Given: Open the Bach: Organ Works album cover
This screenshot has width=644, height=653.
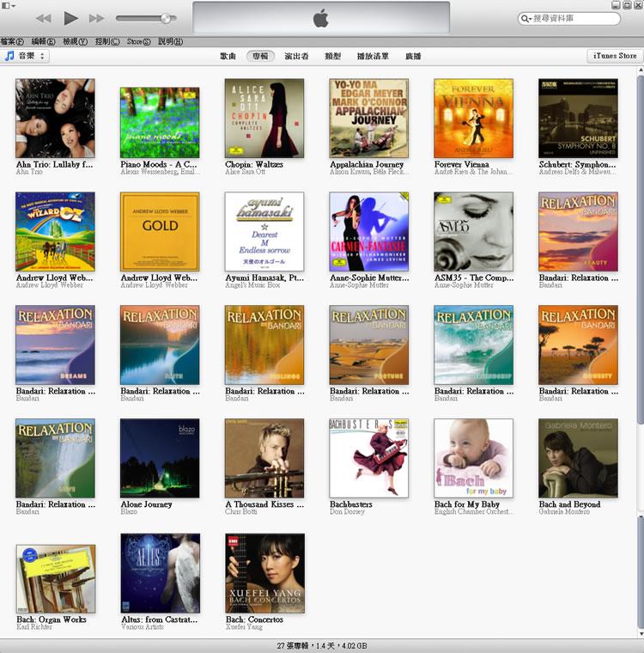Looking at the screenshot, I should click(x=56, y=579).
